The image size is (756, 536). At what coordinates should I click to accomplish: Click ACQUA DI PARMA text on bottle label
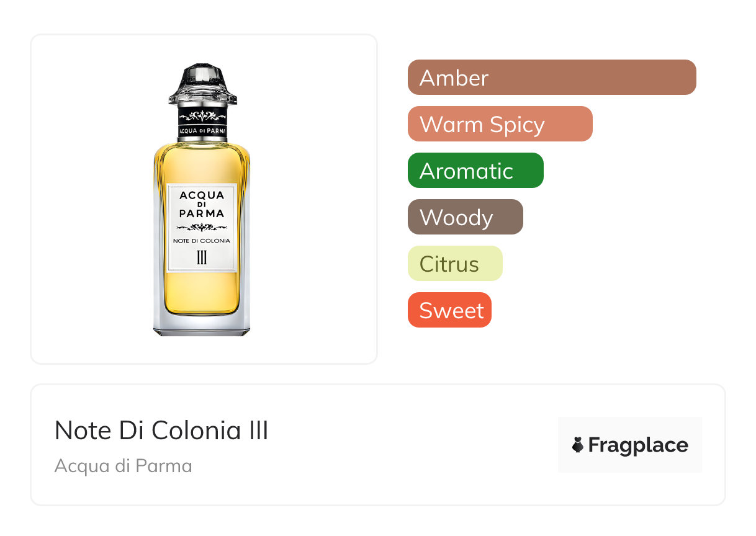click(x=202, y=204)
